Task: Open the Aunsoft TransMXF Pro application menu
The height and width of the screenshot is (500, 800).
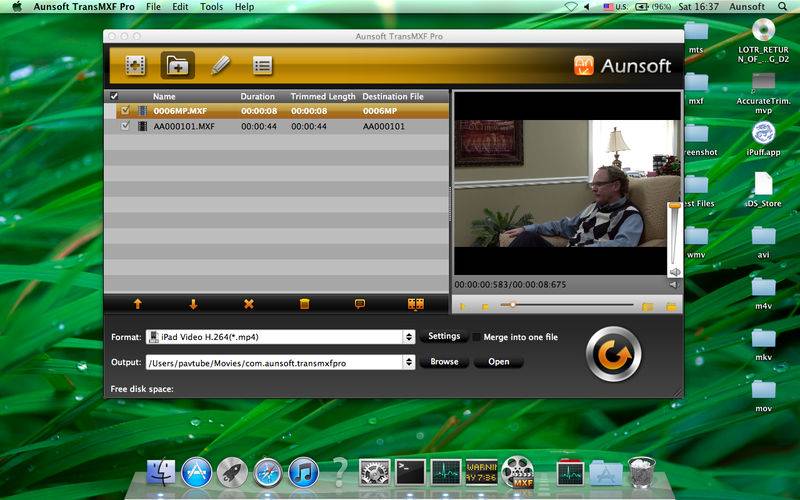Action: [x=84, y=7]
